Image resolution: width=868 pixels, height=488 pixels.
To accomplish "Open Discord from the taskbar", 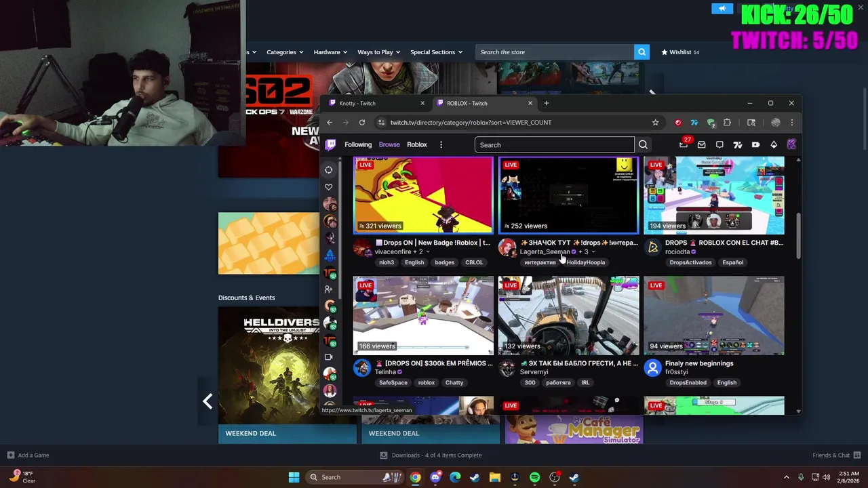I will click(435, 477).
